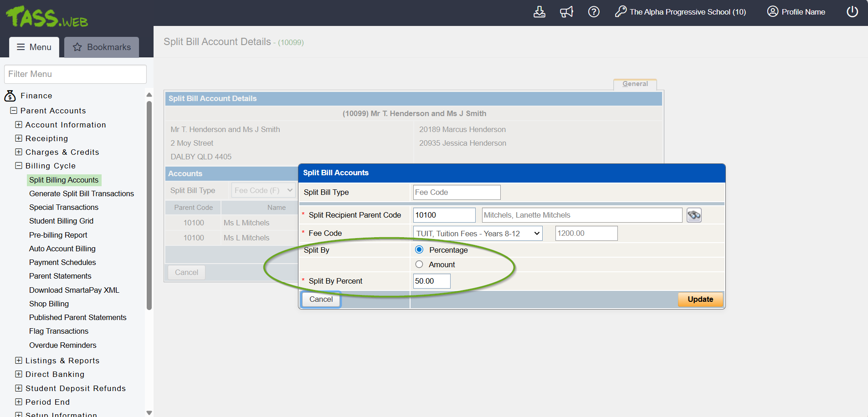Image resolution: width=868 pixels, height=417 pixels.
Task: Click the Profile Name user icon
Action: point(772,12)
